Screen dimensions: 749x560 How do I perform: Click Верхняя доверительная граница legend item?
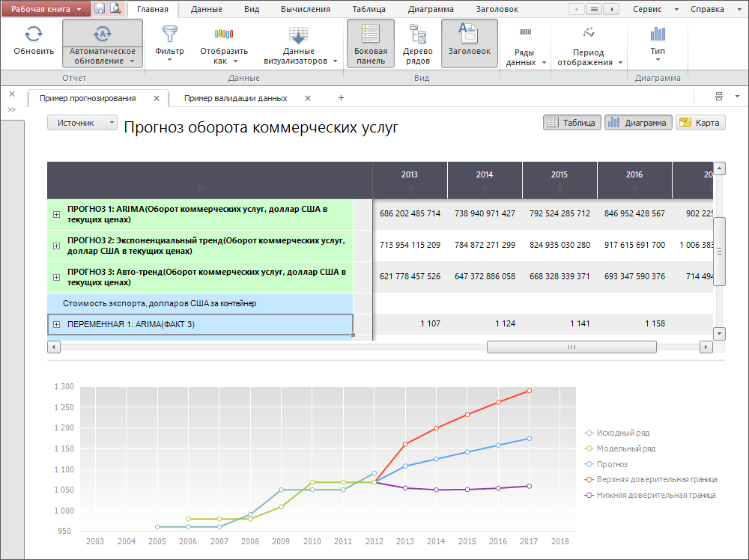pyautogui.click(x=656, y=479)
